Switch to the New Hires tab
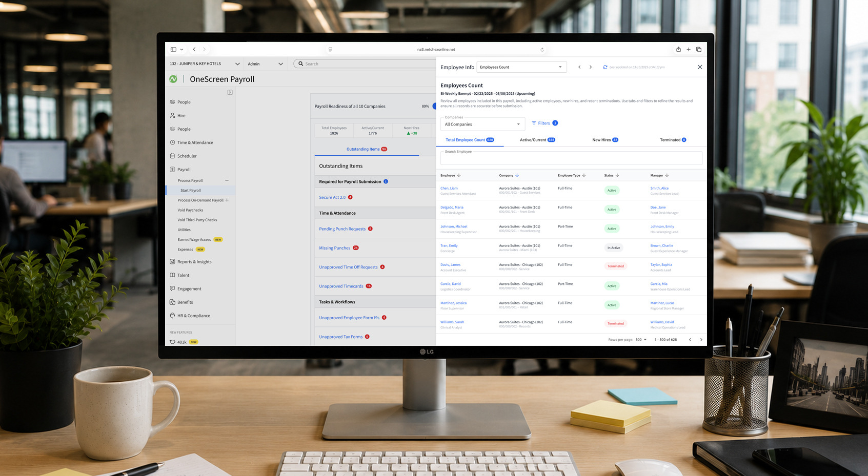 605,140
